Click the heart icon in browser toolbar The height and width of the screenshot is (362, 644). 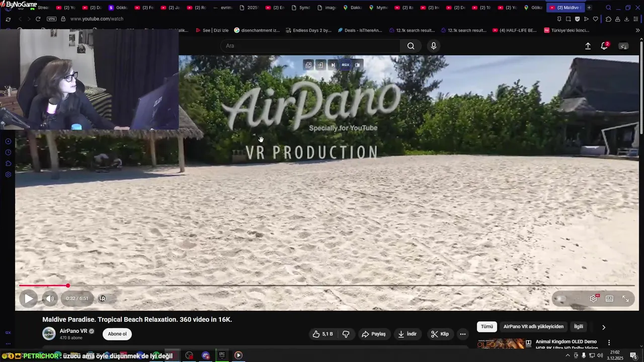[595, 19]
